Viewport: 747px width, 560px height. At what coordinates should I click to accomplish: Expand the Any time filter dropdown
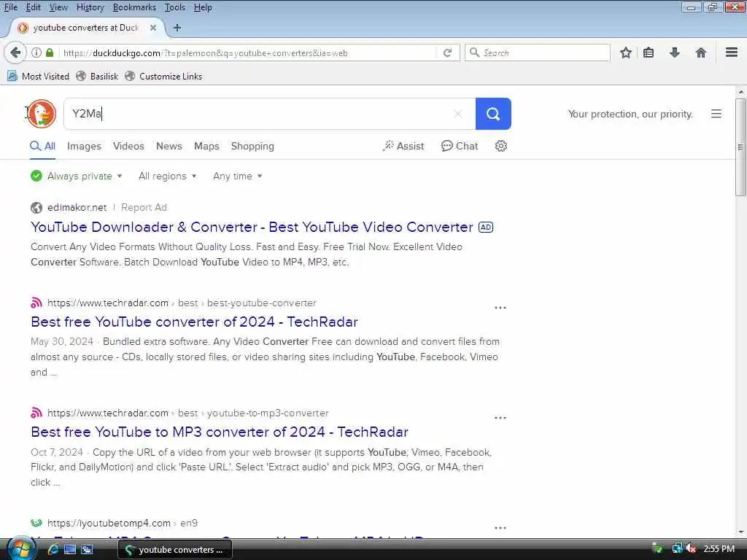pyautogui.click(x=237, y=176)
